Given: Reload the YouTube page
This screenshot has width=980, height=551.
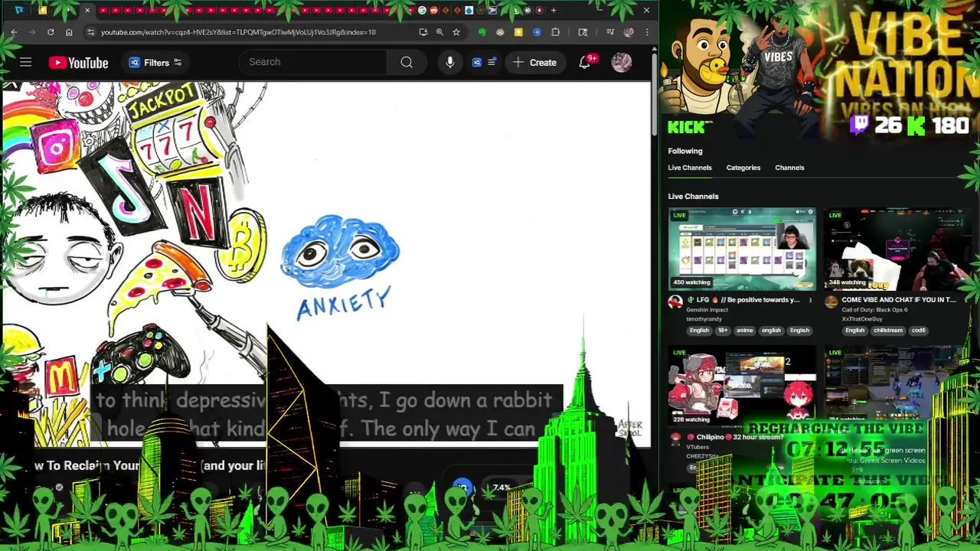Looking at the screenshot, I should point(51,32).
